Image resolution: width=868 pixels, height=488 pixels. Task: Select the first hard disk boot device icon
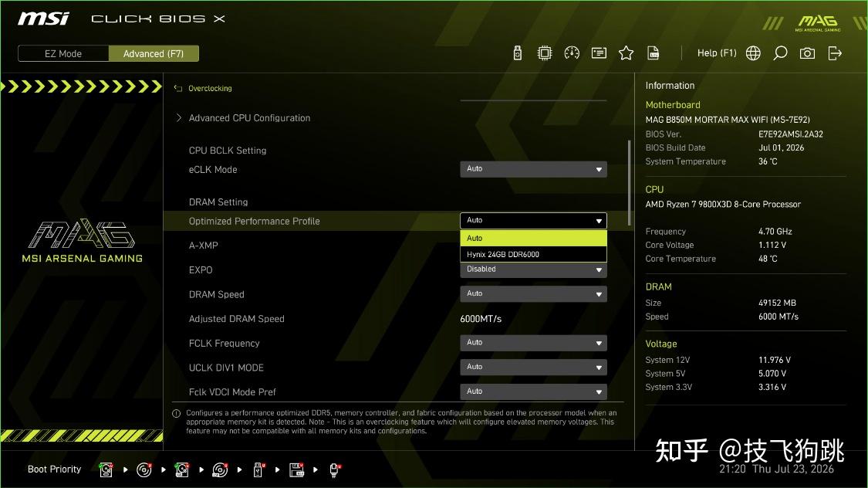click(106, 469)
